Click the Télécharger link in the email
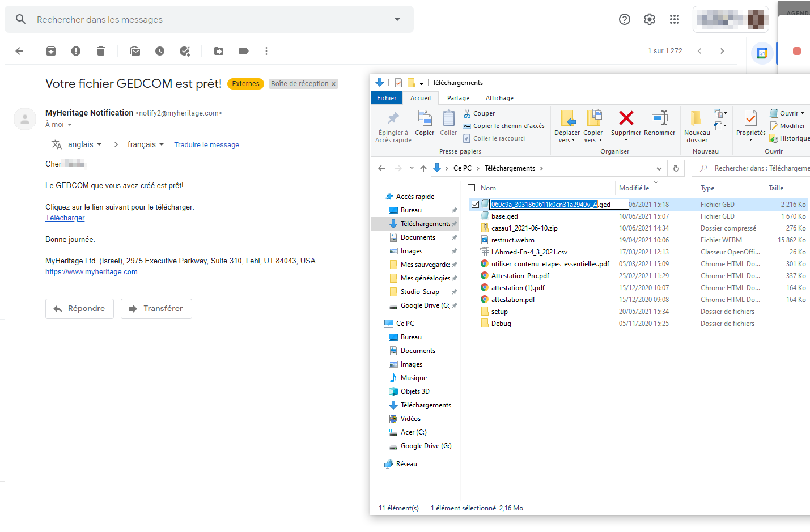 pos(65,218)
